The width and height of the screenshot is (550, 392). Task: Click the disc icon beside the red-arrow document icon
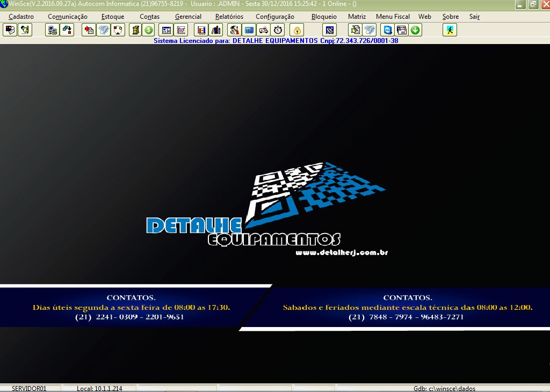[104, 30]
